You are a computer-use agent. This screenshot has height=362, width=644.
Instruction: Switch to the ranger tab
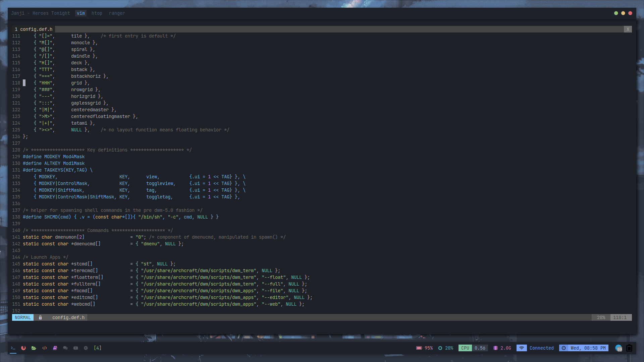click(117, 13)
